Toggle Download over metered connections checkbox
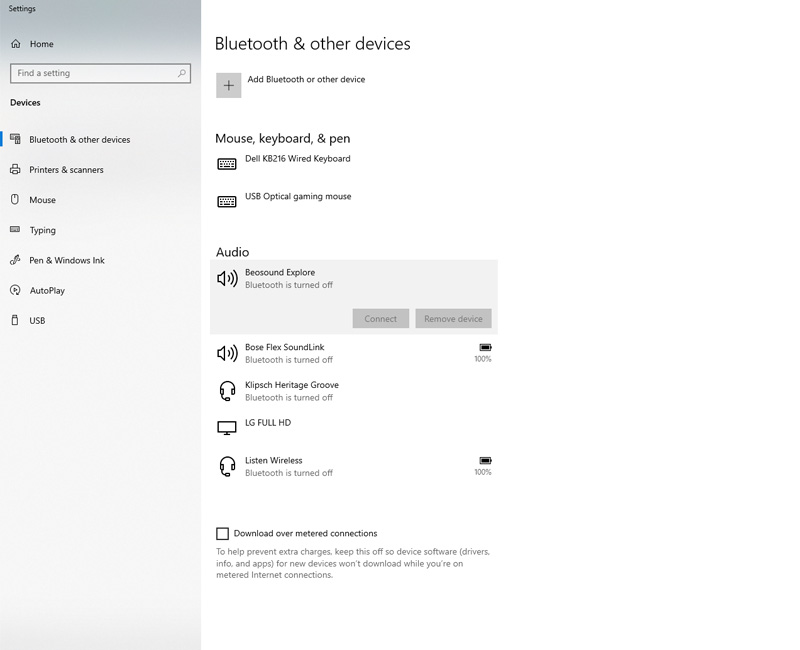The width and height of the screenshot is (800, 650). (x=222, y=534)
